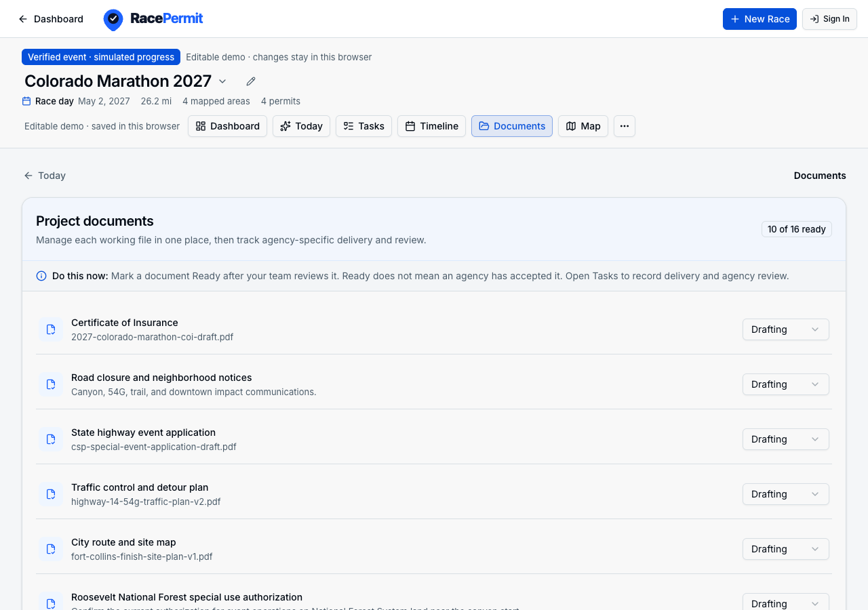Click the New Race button
The height and width of the screenshot is (610, 868).
click(759, 19)
